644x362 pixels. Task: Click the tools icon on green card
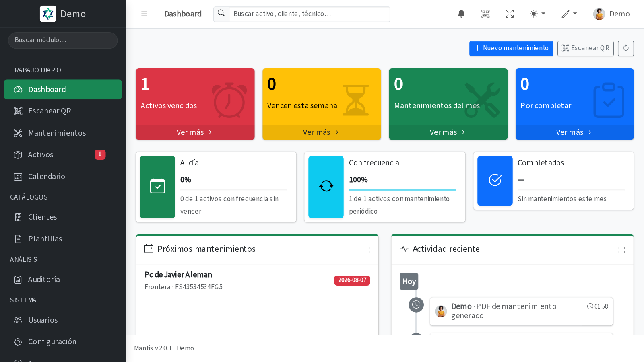coord(482,100)
